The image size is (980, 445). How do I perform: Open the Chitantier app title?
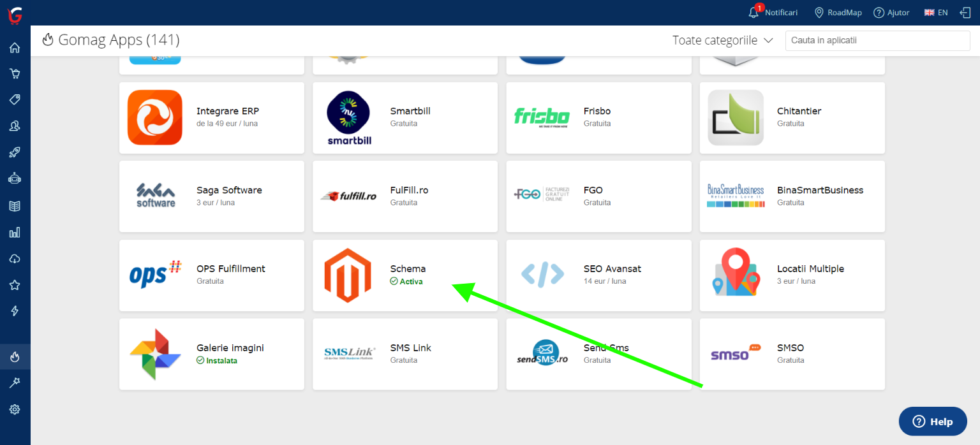pos(799,111)
